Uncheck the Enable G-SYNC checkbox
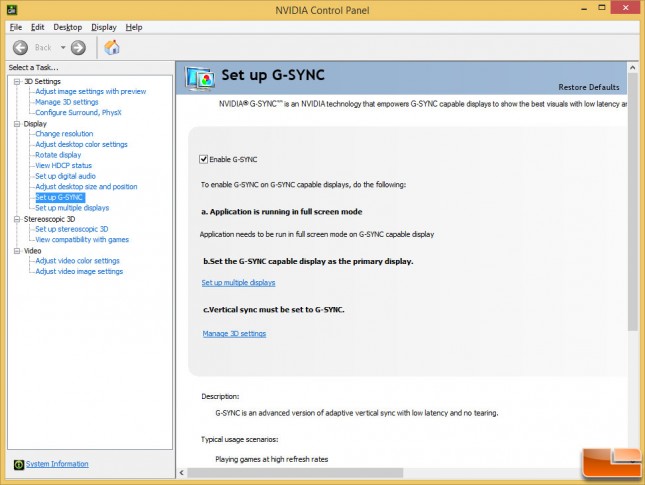 pos(203,159)
